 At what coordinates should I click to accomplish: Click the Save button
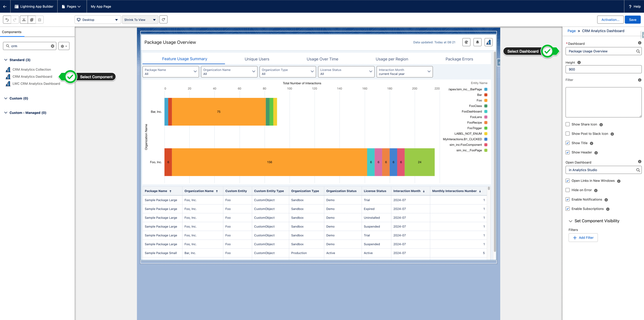633,20
